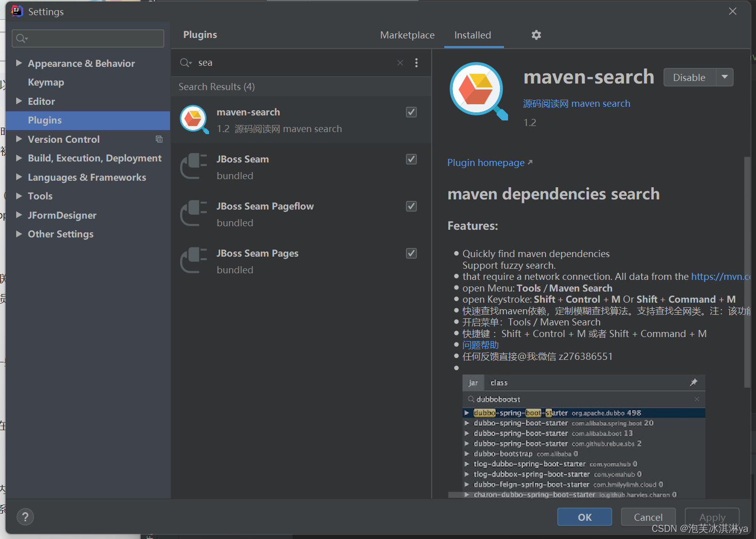
Task: Select the JBoss Seam Pageflow entry
Action: (x=301, y=214)
